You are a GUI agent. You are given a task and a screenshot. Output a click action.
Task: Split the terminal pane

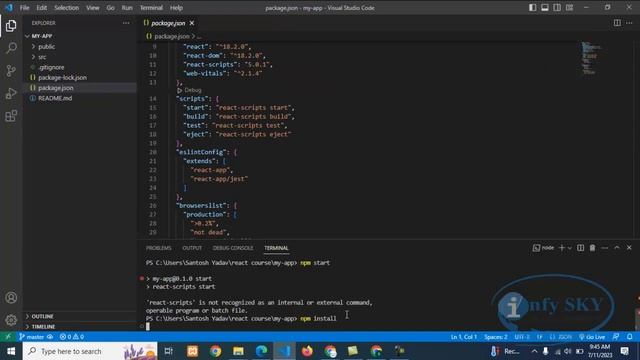tap(580, 248)
